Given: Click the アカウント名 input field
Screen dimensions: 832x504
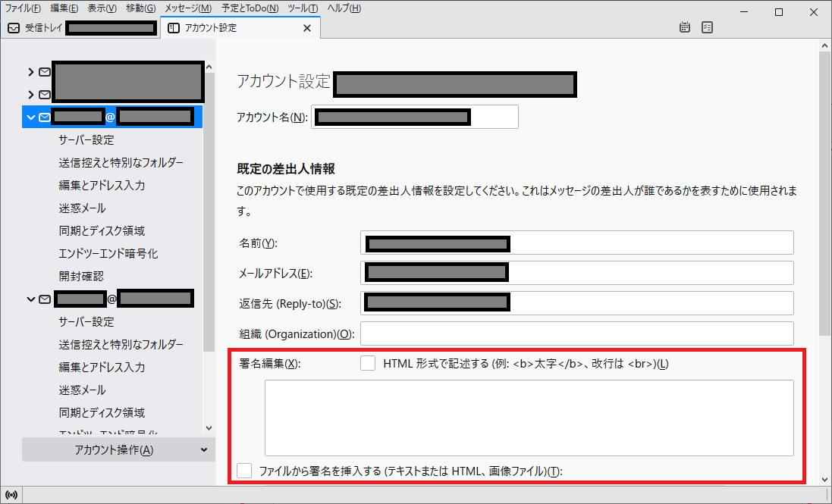Looking at the screenshot, I should (414, 117).
